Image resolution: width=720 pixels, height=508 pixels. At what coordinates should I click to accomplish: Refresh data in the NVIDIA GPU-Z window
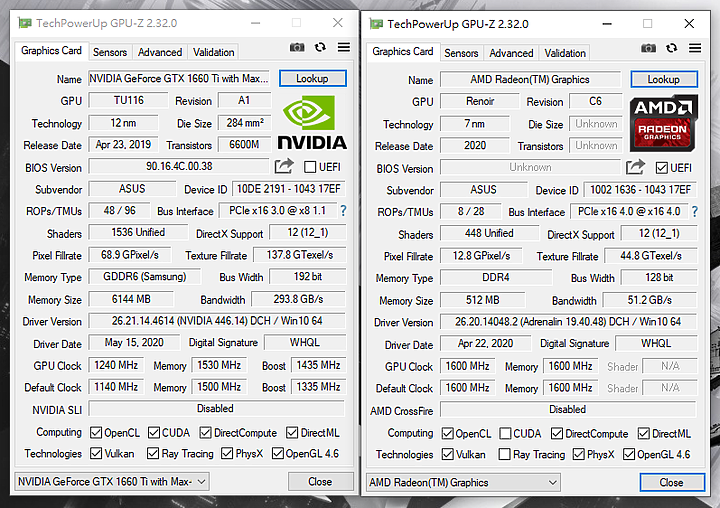click(x=320, y=47)
